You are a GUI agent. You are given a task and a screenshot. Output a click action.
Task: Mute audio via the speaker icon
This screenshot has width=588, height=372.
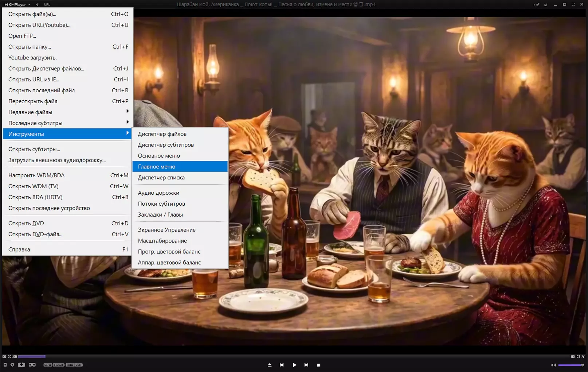[x=553, y=365]
